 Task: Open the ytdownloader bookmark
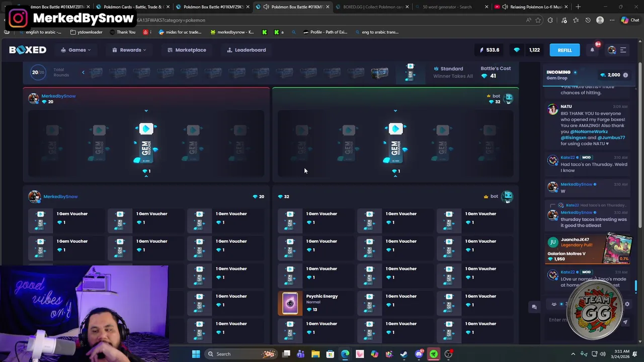click(87, 32)
